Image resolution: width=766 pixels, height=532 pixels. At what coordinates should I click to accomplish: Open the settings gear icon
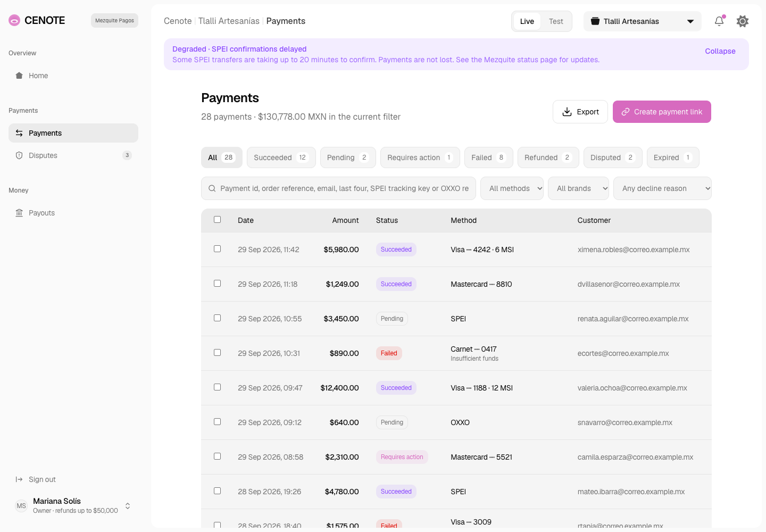click(x=743, y=21)
